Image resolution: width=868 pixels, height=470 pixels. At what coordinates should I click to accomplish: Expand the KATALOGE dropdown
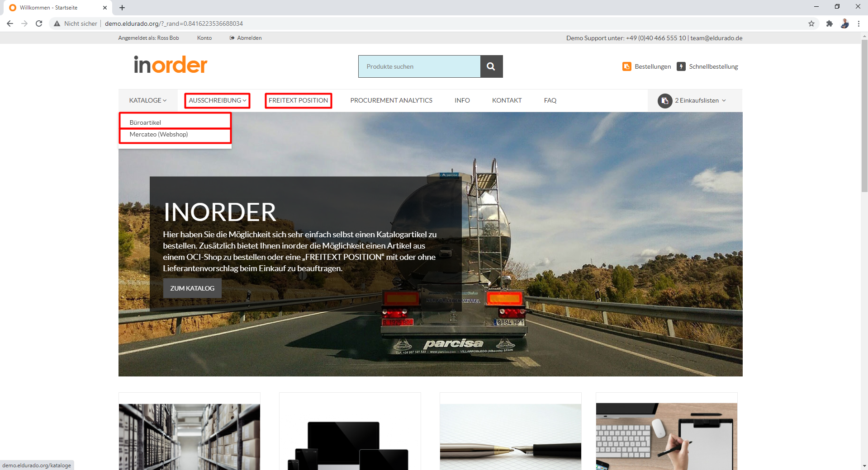147,100
